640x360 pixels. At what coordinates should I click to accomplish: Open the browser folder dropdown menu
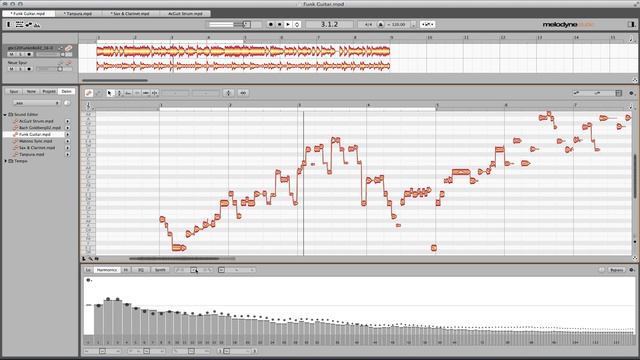36,103
